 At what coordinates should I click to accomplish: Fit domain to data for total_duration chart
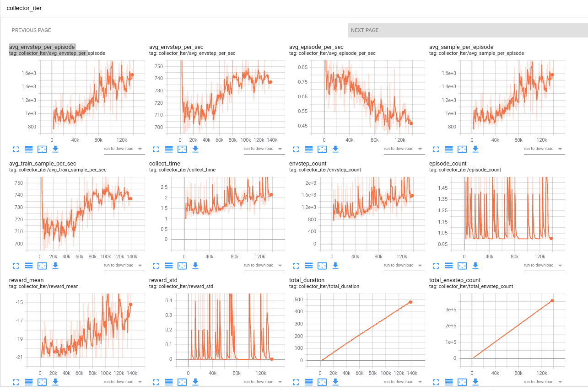[x=322, y=382]
